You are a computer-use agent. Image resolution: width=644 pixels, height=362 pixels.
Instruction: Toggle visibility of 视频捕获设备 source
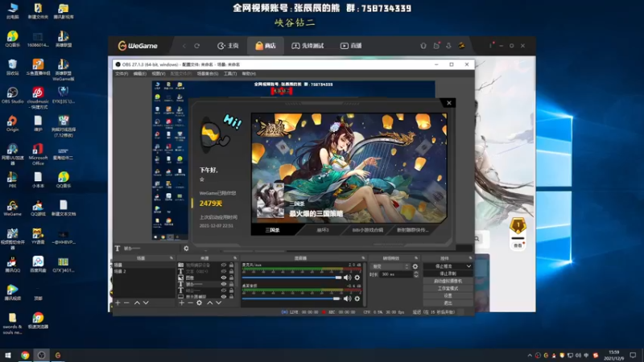[x=224, y=265]
